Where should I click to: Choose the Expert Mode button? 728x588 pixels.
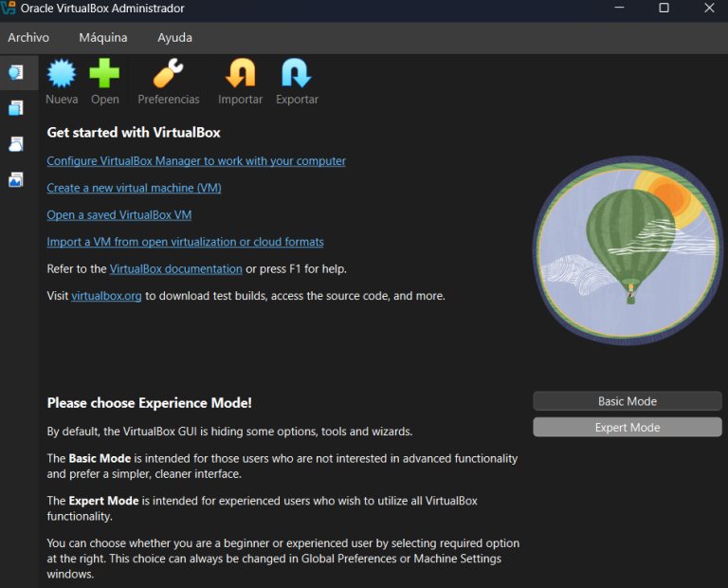tap(627, 428)
